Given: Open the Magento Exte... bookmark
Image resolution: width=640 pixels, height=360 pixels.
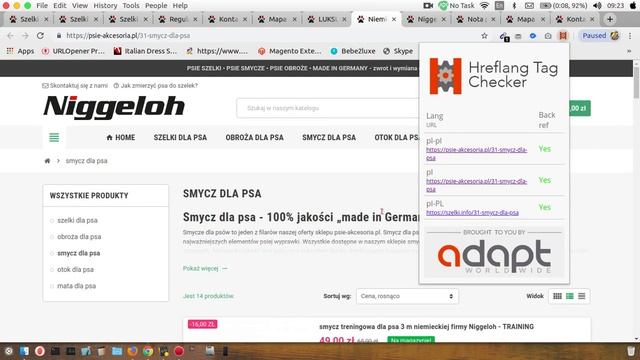Looking at the screenshot, I should 290,51.
